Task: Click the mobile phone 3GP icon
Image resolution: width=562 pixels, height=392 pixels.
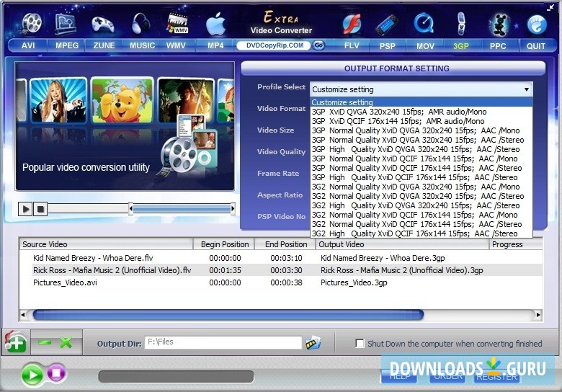Action: 461,24
